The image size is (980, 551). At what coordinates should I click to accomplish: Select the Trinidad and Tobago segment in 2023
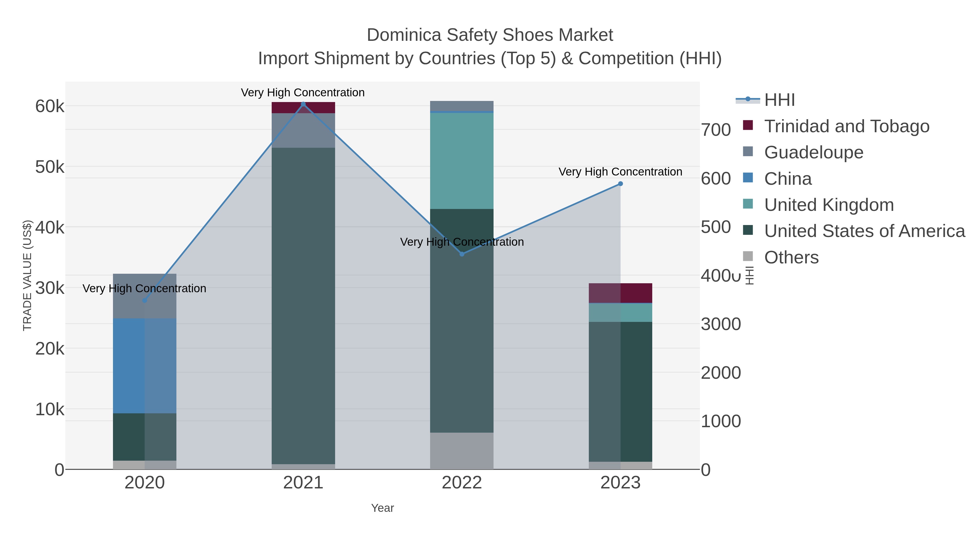tap(620, 293)
